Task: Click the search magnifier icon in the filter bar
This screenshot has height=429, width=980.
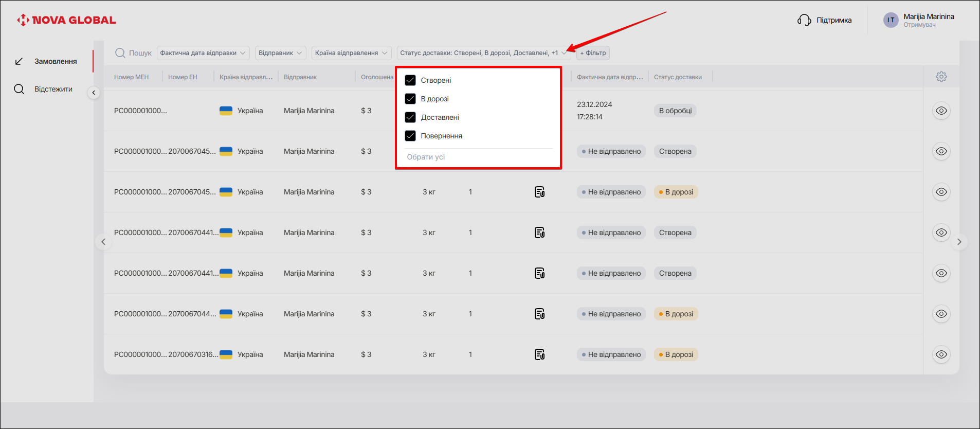Action: (120, 53)
